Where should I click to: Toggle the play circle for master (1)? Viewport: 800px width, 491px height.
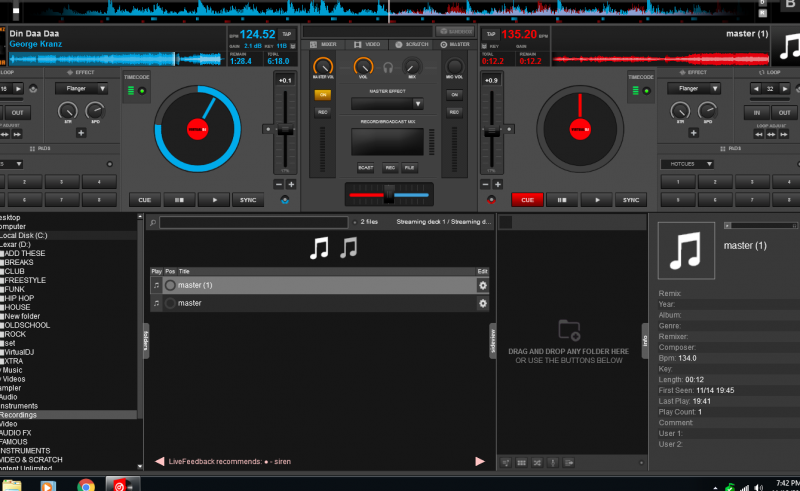[170, 285]
